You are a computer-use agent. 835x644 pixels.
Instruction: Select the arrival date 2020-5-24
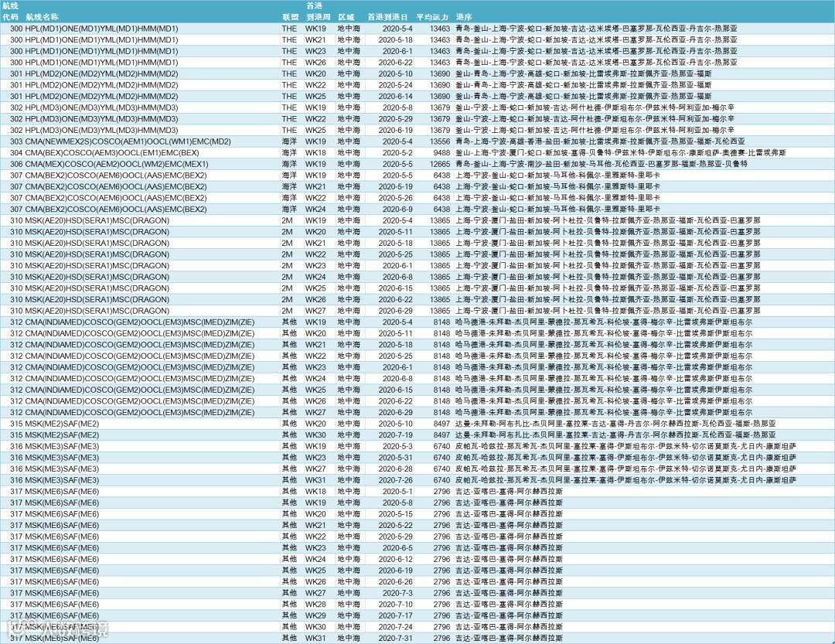(395, 85)
